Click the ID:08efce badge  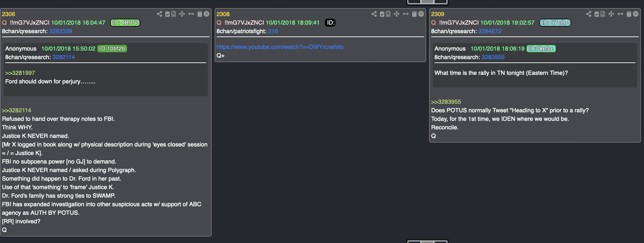[x=541, y=49]
